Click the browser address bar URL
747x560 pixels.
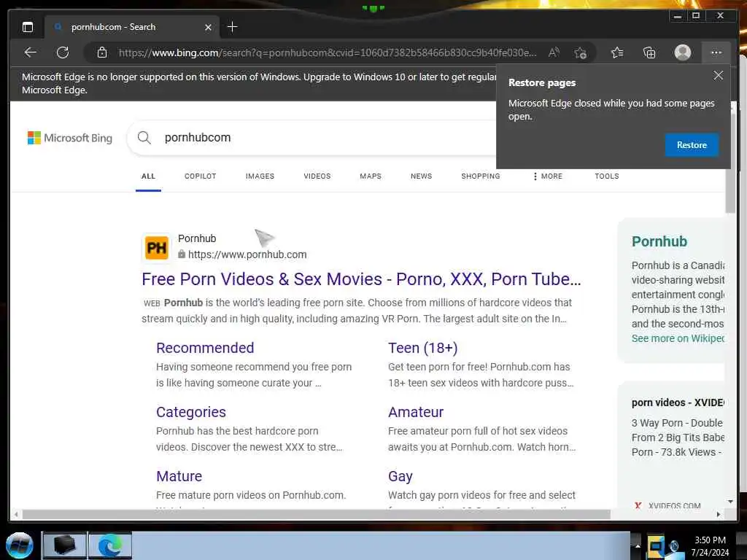[328, 52]
